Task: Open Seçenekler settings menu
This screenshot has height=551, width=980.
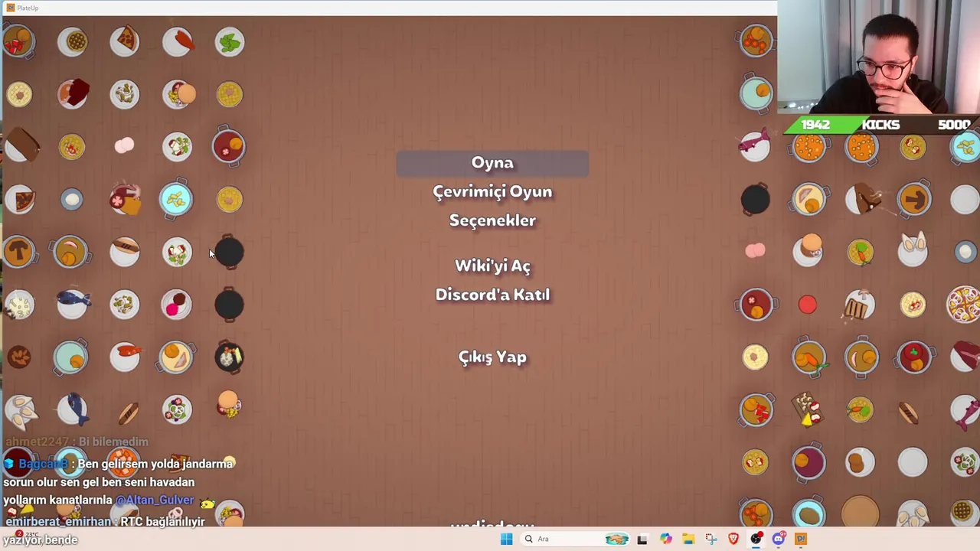Action: point(492,220)
